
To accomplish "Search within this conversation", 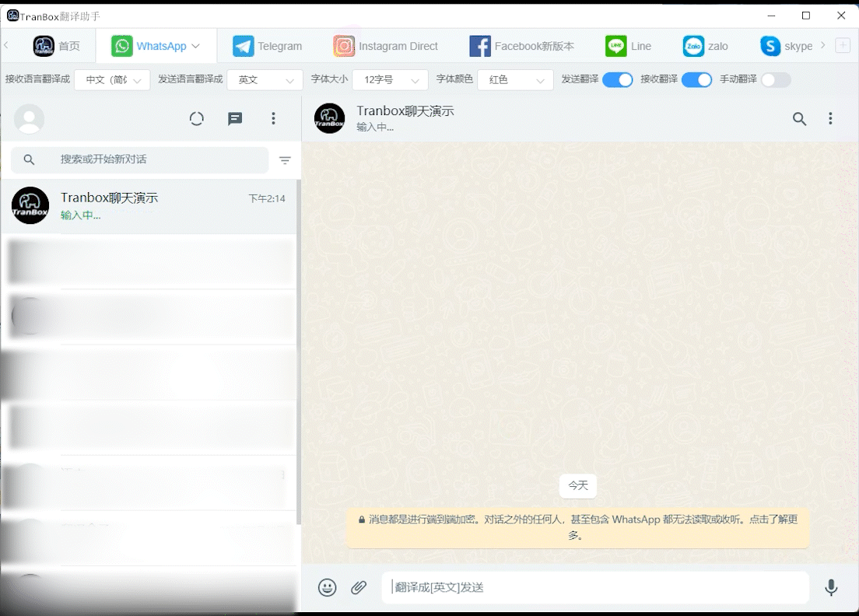I will point(799,119).
